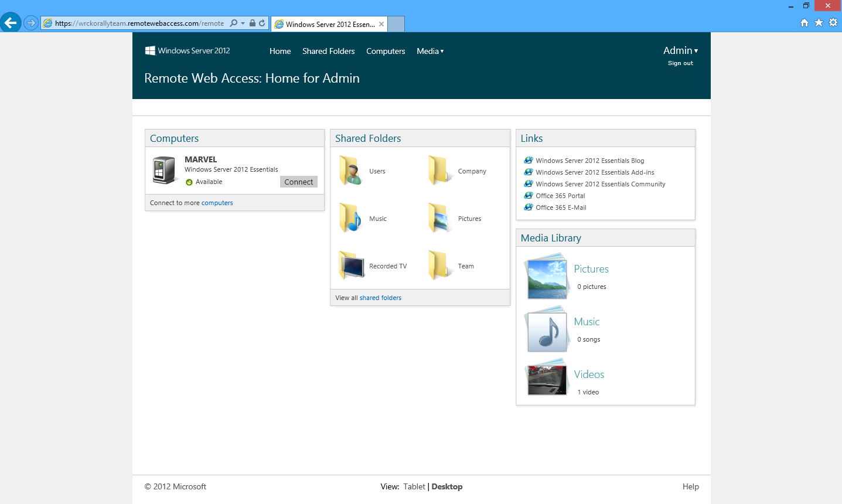Image resolution: width=842 pixels, height=504 pixels.
Task: Open the Pictures shared folder icon
Action: (x=440, y=218)
